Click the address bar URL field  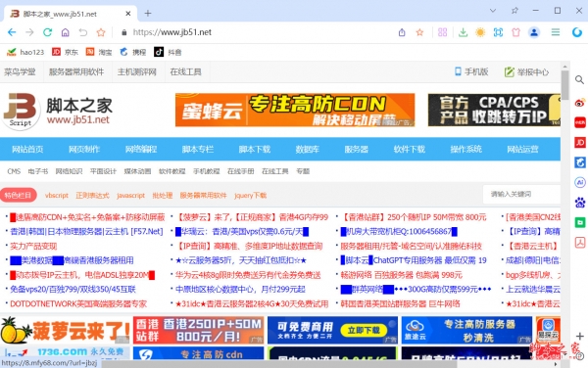pos(255,32)
